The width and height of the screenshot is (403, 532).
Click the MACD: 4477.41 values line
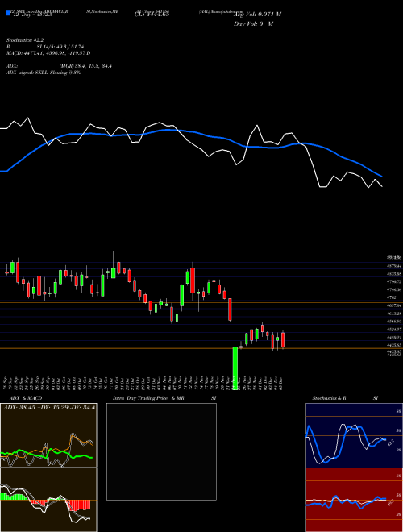(x=48, y=53)
